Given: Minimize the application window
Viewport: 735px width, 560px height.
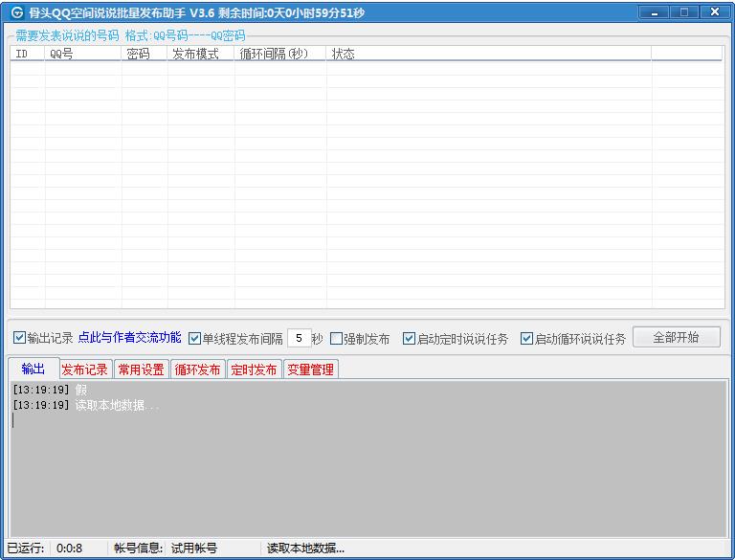Looking at the screenshot, I should [x=655, y=12].
